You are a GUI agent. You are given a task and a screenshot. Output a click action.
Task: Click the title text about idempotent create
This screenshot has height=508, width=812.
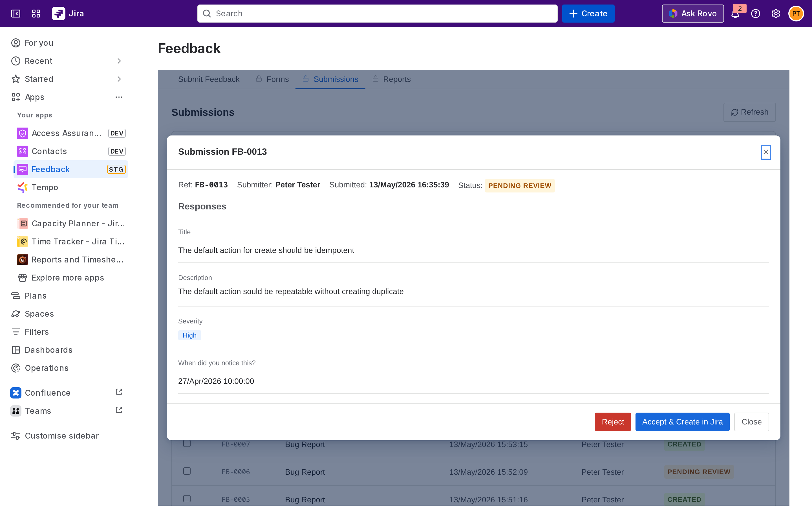point(266,250)
